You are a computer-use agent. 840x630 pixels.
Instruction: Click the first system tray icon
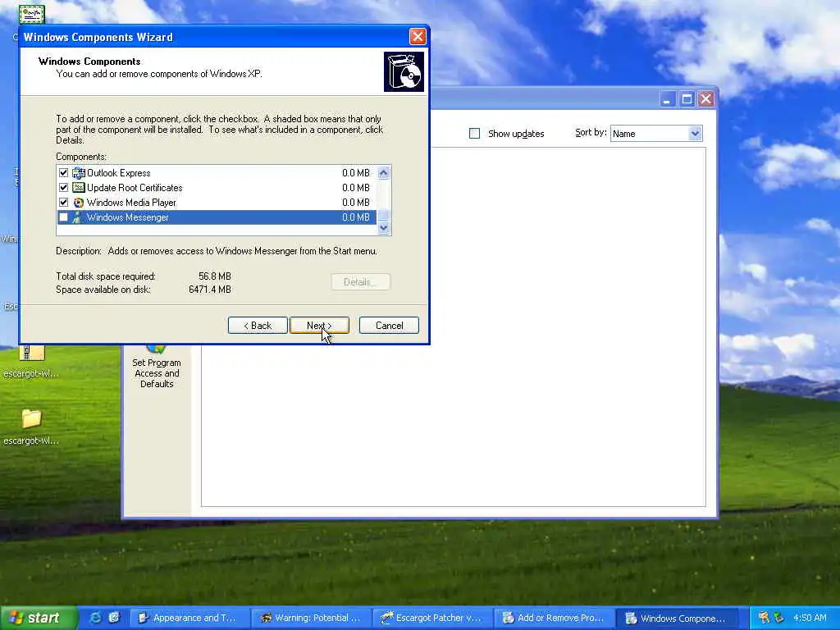[x=764, y=618]
